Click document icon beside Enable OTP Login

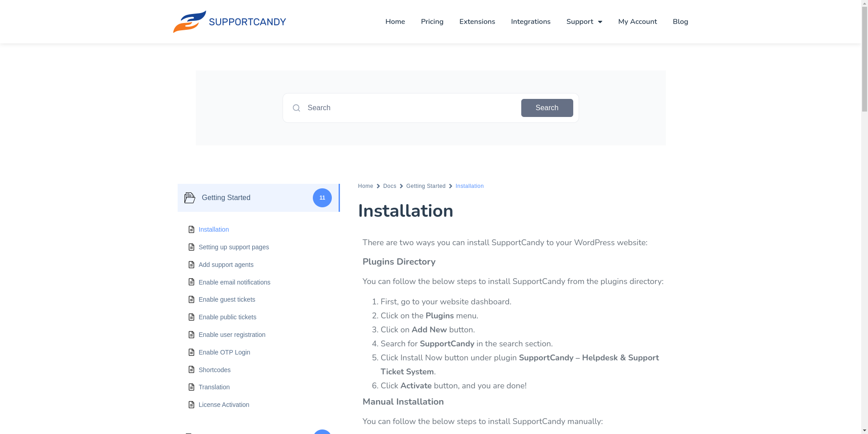coord(191,352)
